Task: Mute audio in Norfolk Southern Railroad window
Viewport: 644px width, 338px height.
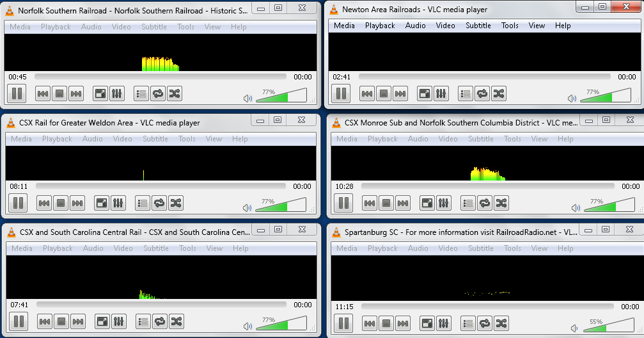Action: (x=247, y=99)
